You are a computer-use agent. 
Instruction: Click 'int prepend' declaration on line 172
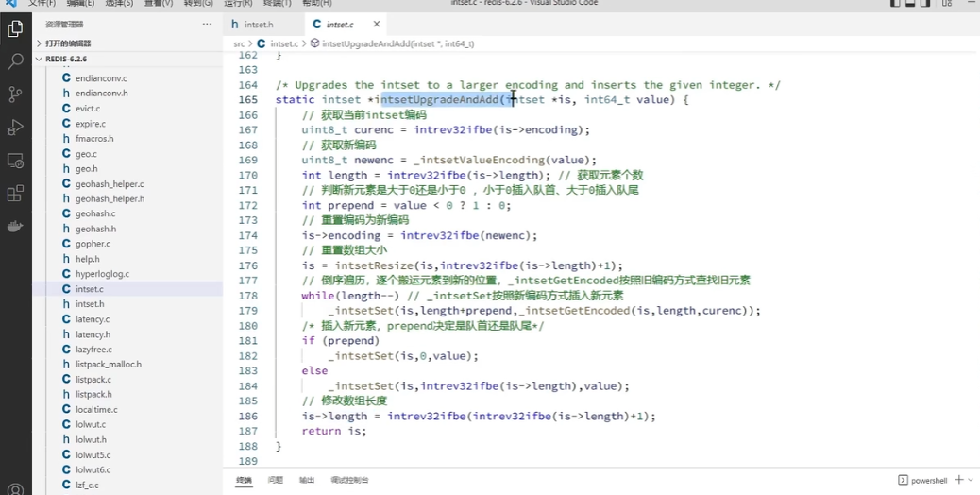tap(337, 206)
